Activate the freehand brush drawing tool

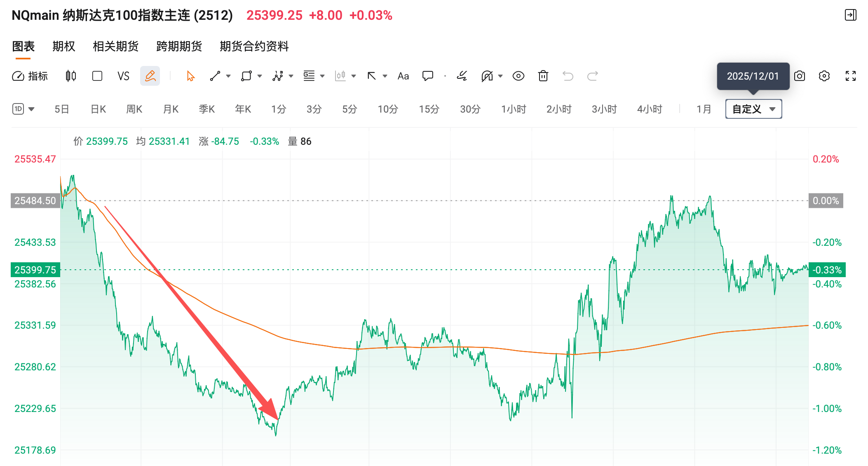462,76
